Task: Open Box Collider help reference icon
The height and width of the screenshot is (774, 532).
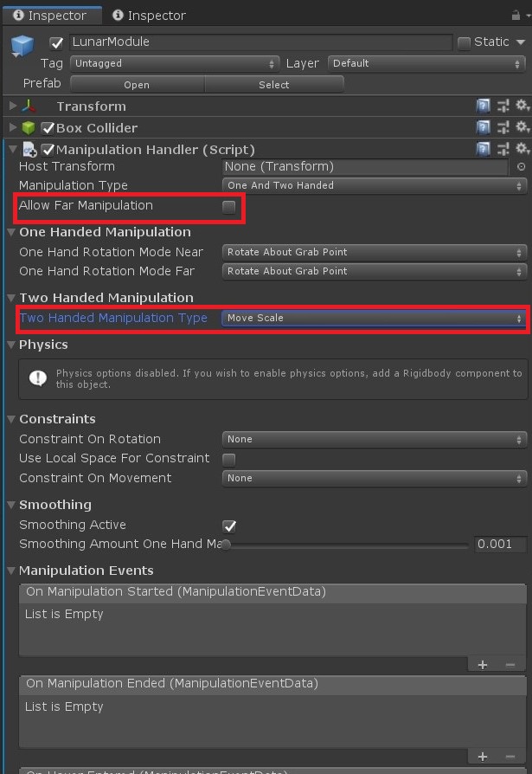Action: click(484, 127)
